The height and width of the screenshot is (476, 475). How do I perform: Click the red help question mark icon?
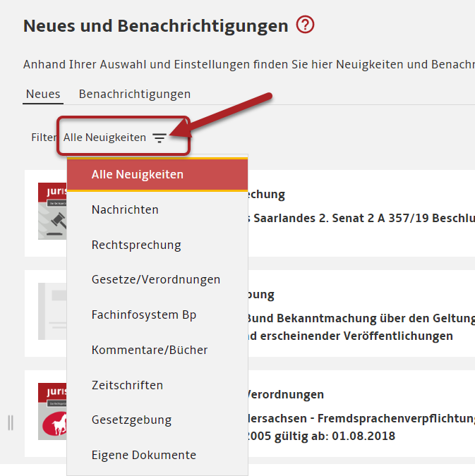305,25
